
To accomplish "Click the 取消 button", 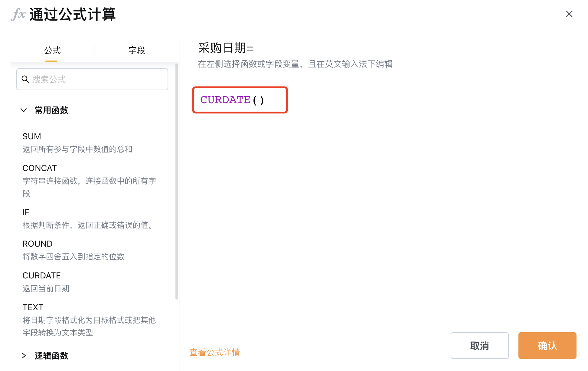I will click(480, 346).
